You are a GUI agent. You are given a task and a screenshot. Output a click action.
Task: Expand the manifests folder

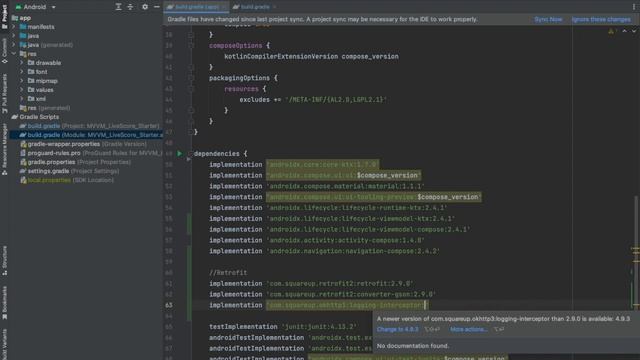click(x=14, y=27)
